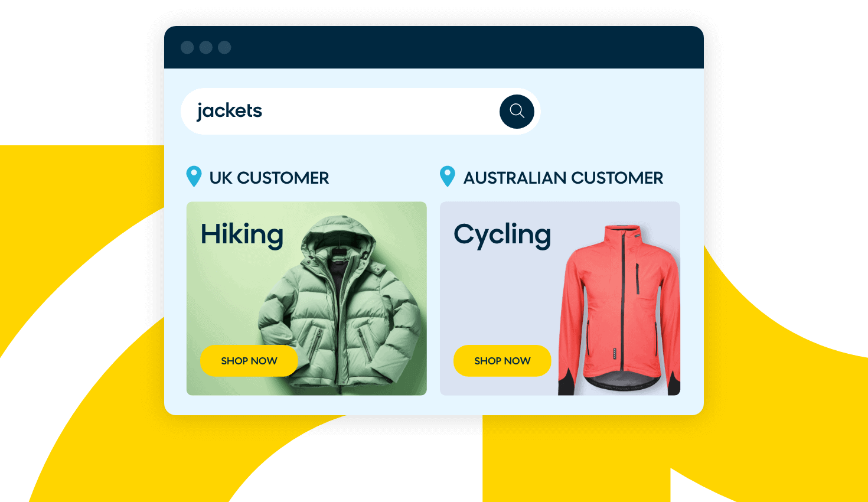This screenshot has width=868, height=502.
Task: Click the third window control dot
Action: 224,47
